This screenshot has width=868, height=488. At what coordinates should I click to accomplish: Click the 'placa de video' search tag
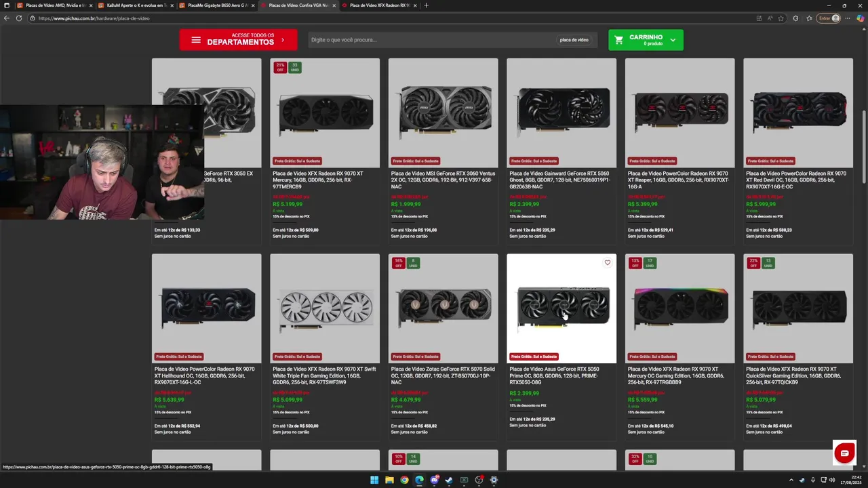tap(574, 40)
